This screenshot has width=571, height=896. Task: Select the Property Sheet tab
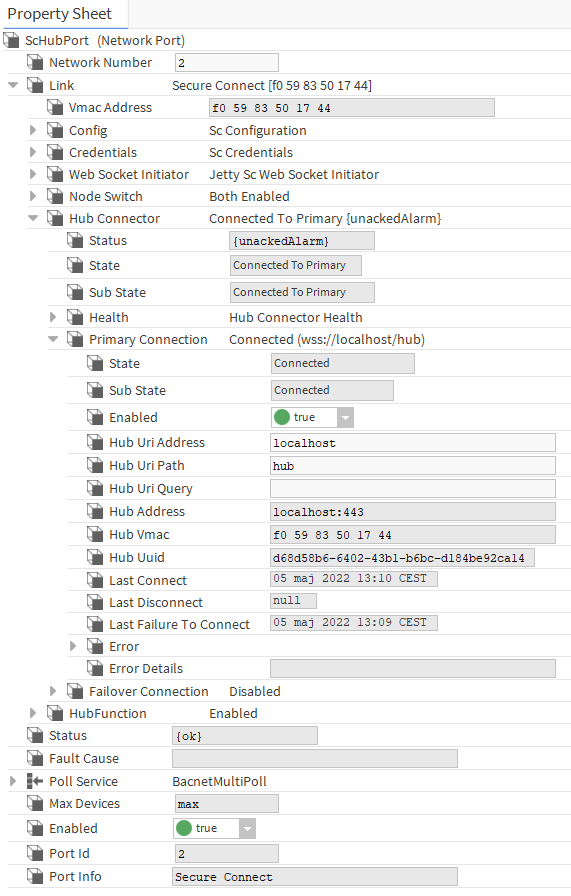59,14
